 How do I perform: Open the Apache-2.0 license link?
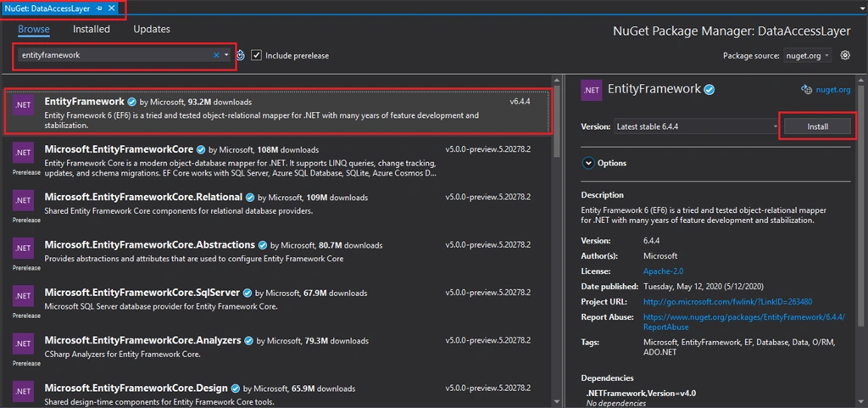point(665,271)
